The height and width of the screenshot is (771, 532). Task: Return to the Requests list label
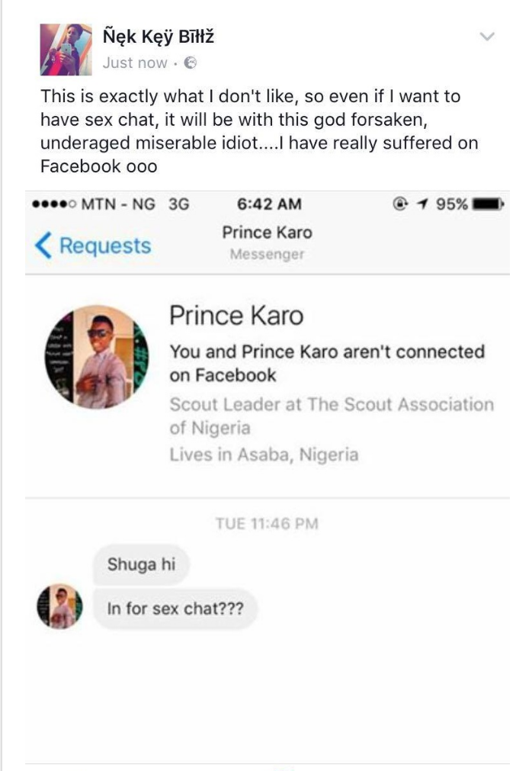(x=105, y=246)
